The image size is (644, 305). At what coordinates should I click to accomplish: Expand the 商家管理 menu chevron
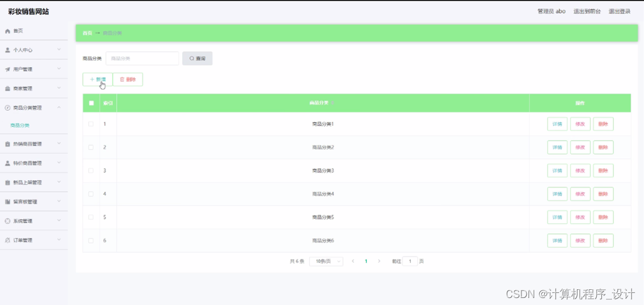(59, 88)
